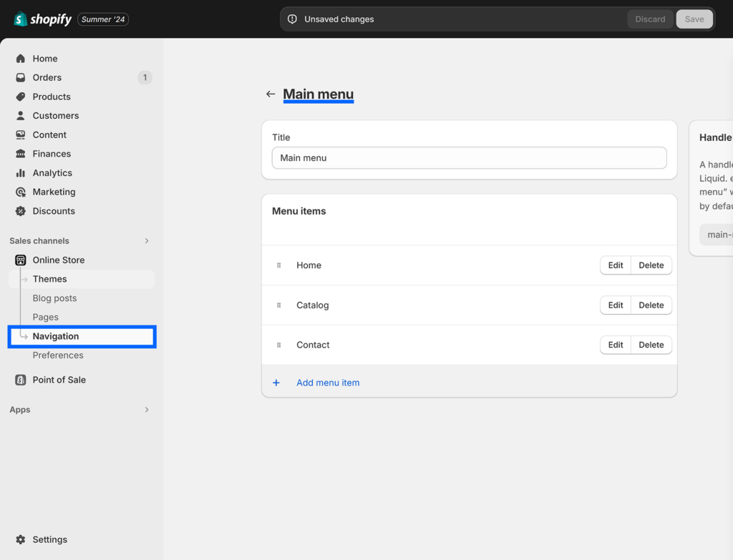Edit the Contact menu item
Image resolution: width=733 pixels, height=560 pixels.
(x=616, y=345)
